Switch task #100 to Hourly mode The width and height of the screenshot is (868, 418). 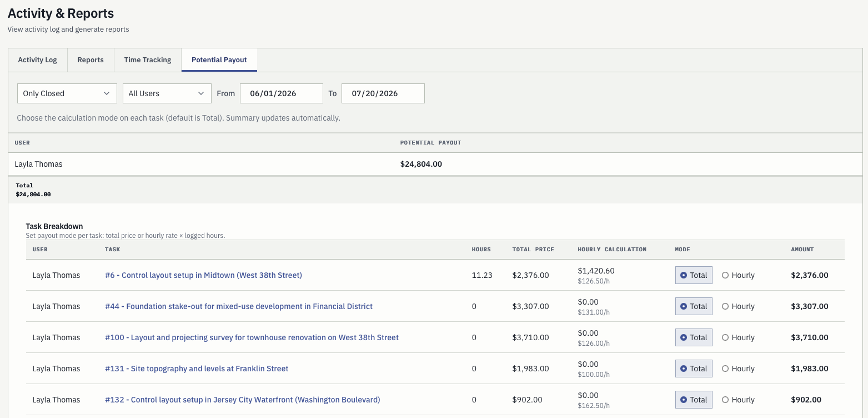[x=738, y=337]
